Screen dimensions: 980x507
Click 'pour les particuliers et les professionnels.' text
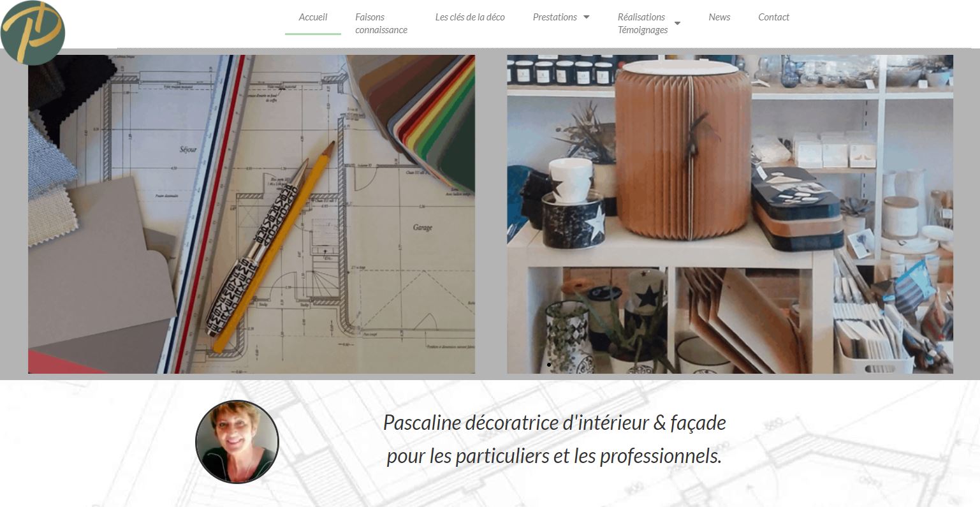(x=554, y=457)
